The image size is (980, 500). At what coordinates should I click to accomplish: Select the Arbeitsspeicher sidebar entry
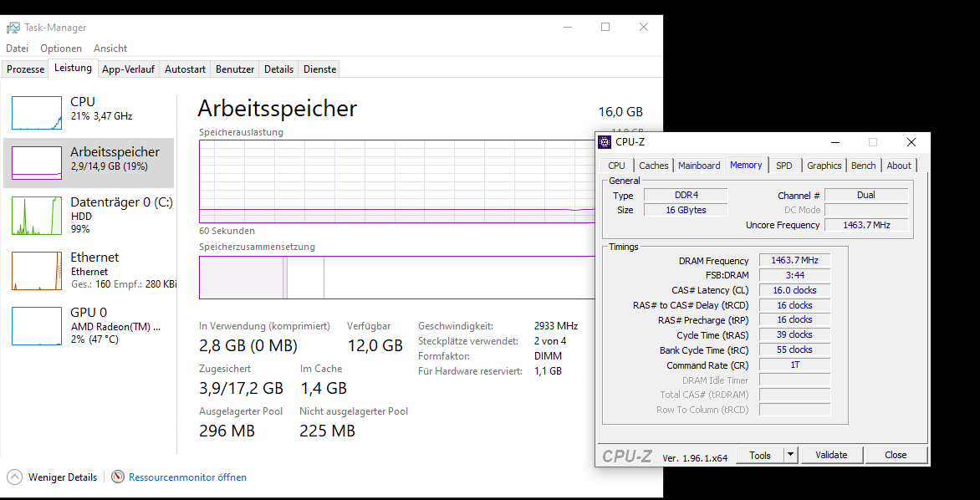89,163
